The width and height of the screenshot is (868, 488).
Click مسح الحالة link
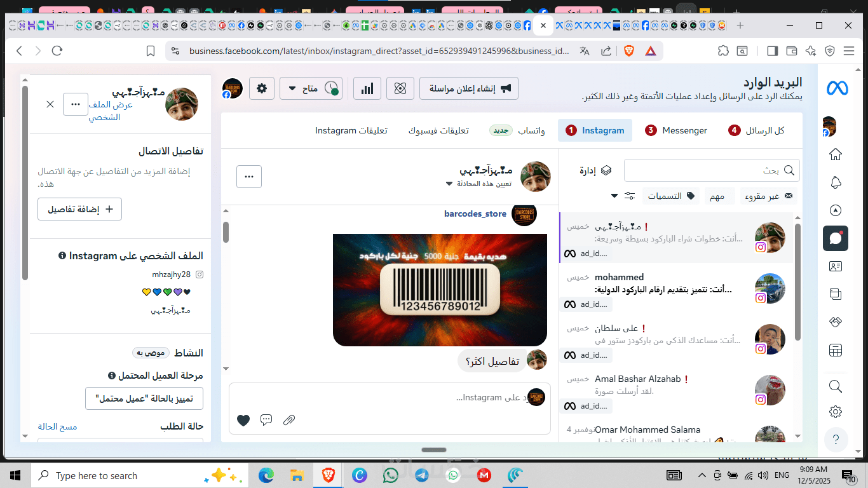pyautogui.click(x=57, y=426)
